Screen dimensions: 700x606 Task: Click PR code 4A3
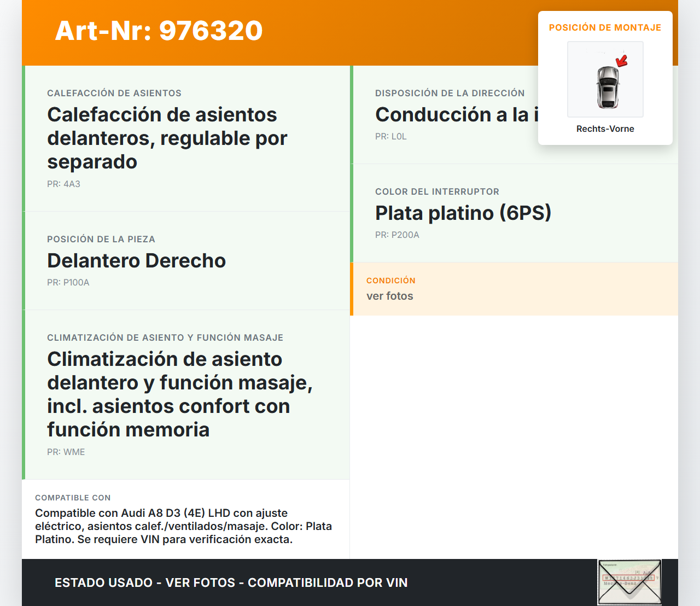click(63, 184)
